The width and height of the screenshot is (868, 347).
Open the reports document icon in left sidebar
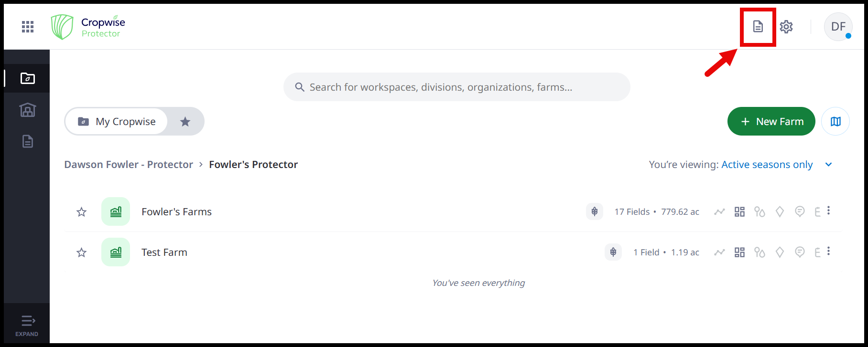tap(27, 141)
